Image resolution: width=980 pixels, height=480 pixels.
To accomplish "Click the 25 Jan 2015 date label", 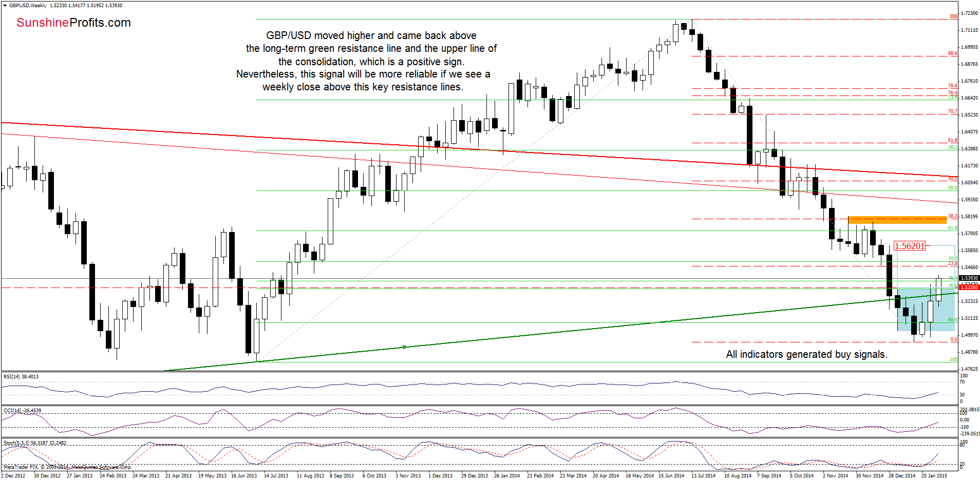I will [x=934, y=475].
